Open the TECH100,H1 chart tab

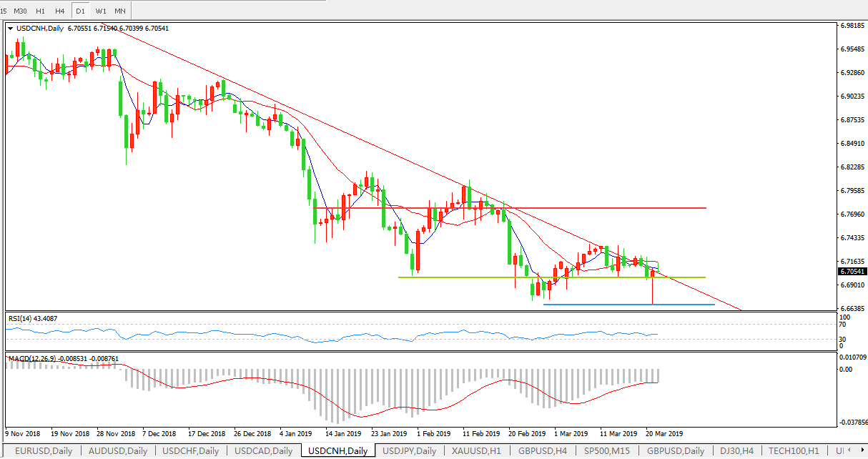(794, 451)
